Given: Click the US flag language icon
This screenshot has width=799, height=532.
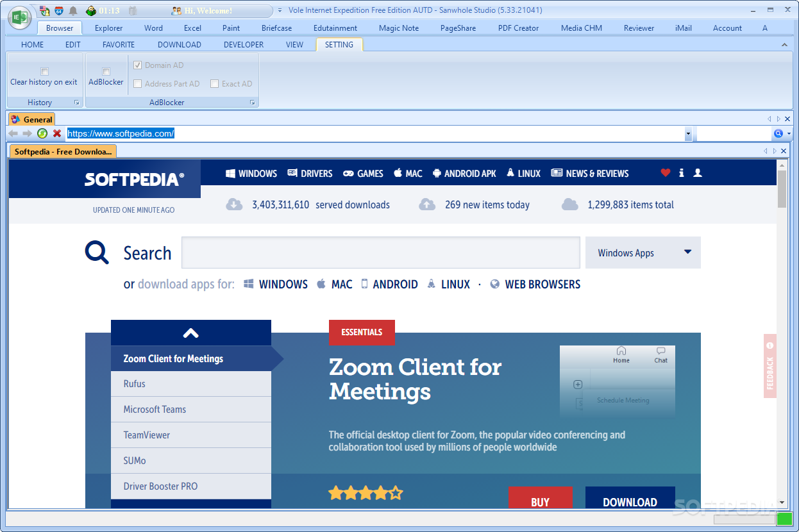Looking at the screenshot, I should tap(44, 10).
